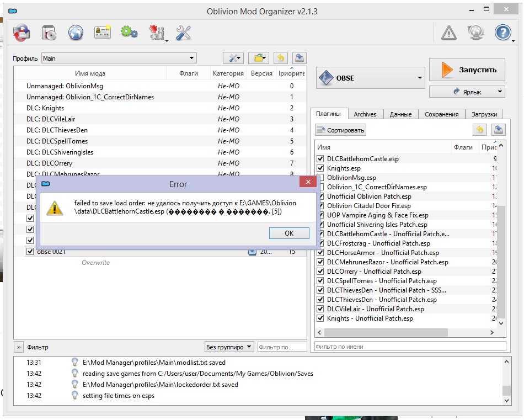Image resolution: width=524 pixels, height=420 pixels.
Task: Open the Tools puzzle dropdown arrow
Action: coord(167,41)
